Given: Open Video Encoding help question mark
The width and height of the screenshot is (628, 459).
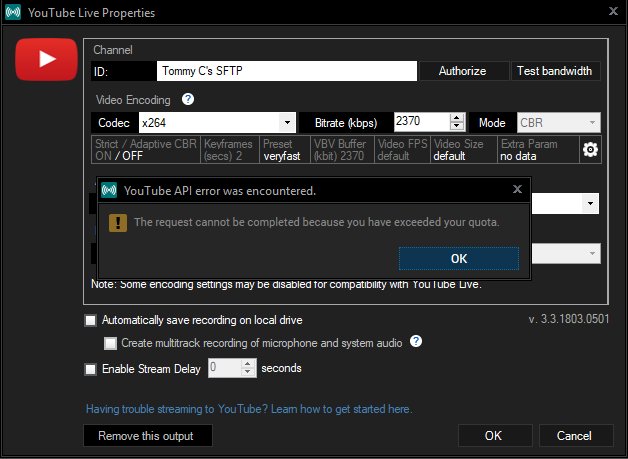Looking at the screenshot, I should tap(188, 99).
